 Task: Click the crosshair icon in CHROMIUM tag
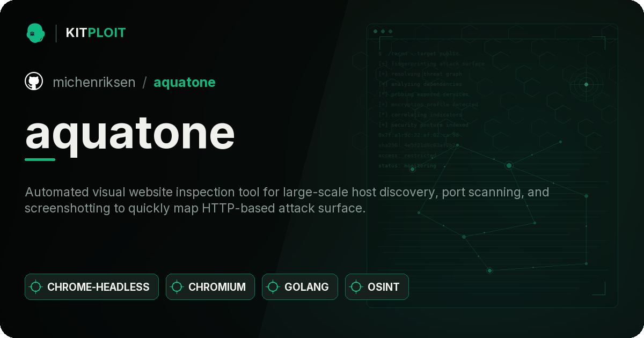[177, 287]
